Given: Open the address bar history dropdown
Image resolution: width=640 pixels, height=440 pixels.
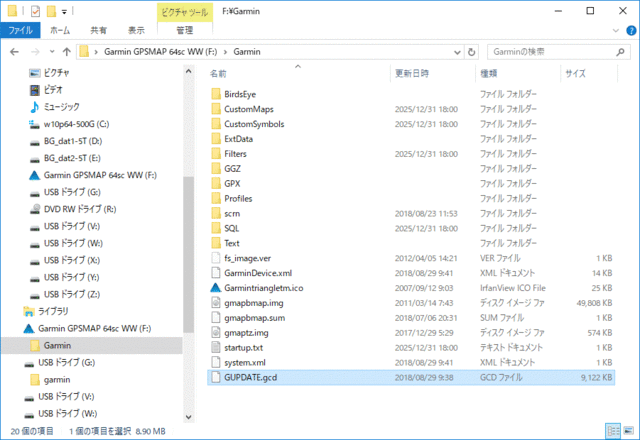Looking at the screenshot, I should coord(457,52).
